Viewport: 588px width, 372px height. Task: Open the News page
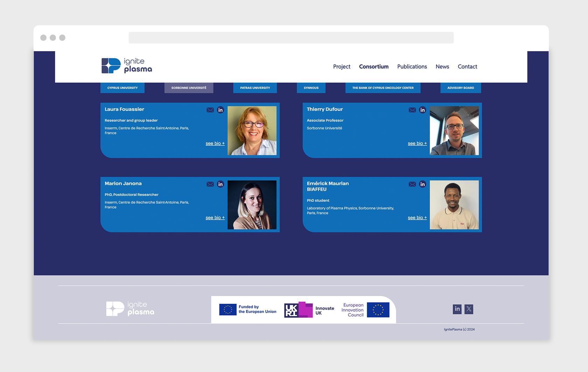click(x=442, y=66)
